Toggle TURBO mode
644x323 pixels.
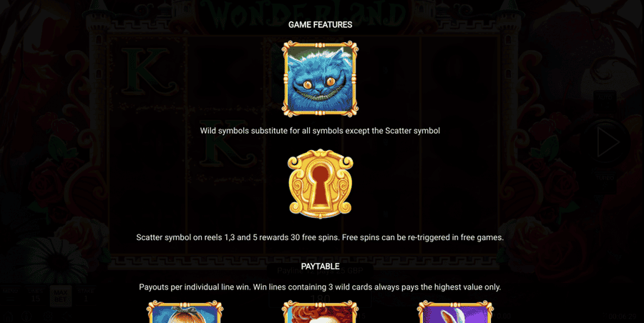tap(605, 183)
